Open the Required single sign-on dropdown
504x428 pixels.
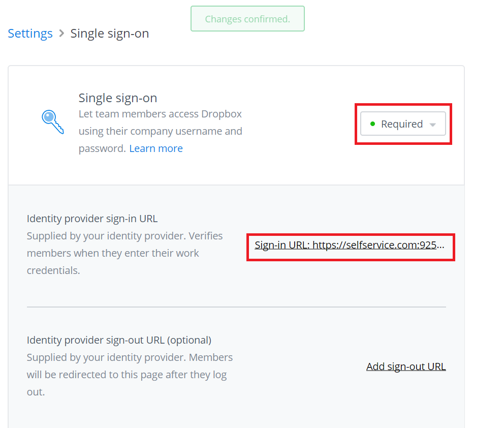click(x=403, y=124)
